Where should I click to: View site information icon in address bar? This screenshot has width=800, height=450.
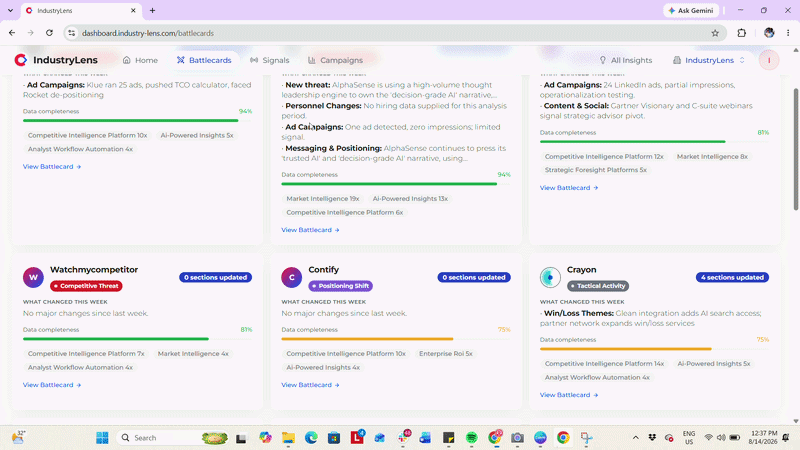pyautogui.click(x=71, y=33)
